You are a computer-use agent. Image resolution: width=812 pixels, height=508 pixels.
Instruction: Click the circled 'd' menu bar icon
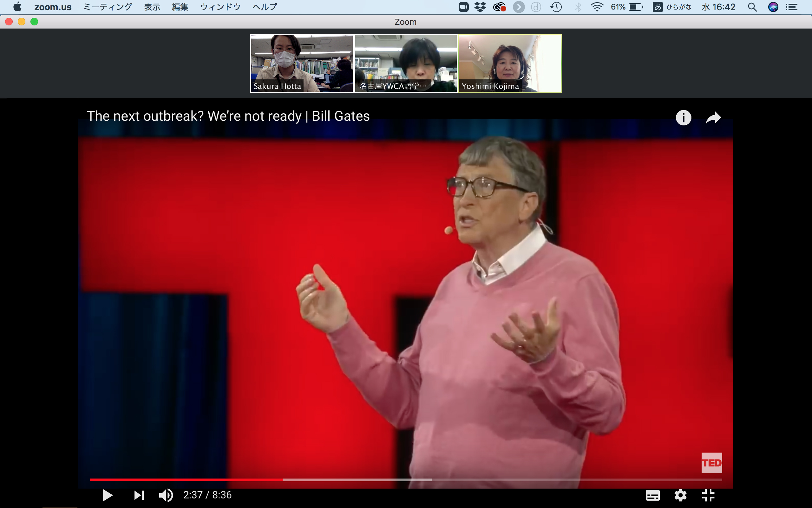(x=536, y=7)
